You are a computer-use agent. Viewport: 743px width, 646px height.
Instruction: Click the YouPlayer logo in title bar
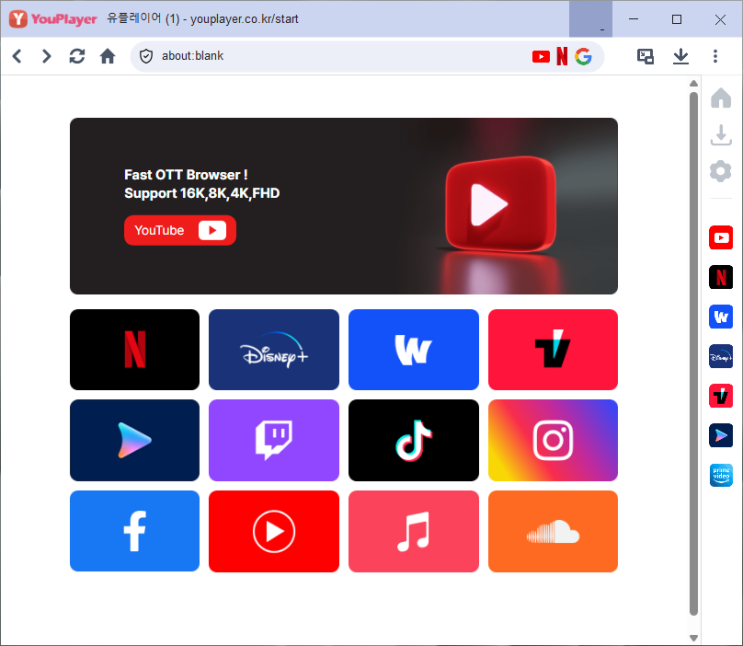pyautogui.click(x=53, y=19)
